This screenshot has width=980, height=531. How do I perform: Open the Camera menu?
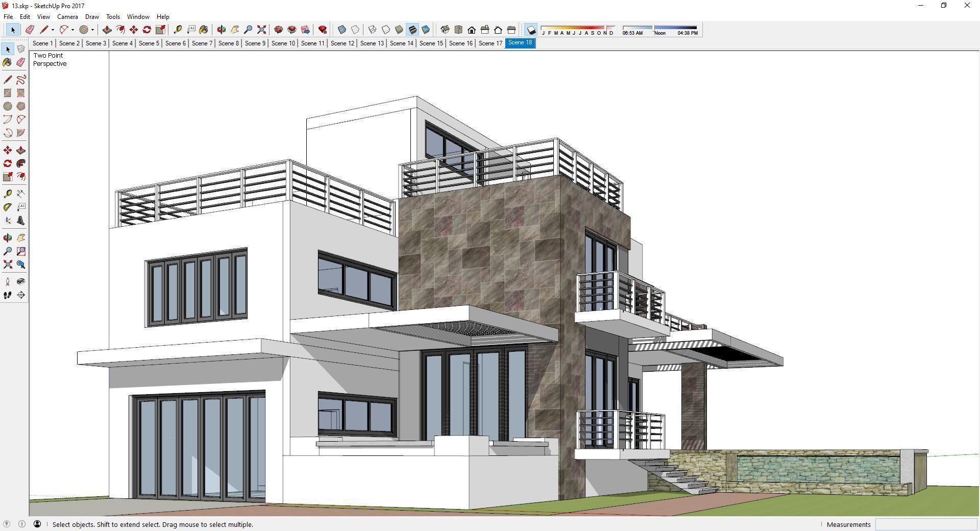(67, 17)
